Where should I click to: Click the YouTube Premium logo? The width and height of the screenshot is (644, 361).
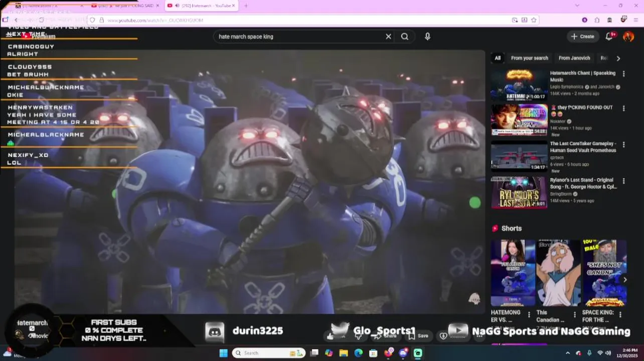pyautogui.click(x=39, y=37)
